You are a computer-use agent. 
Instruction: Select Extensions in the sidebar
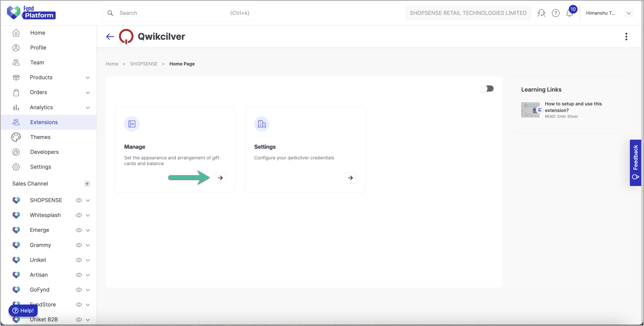click(x=49, y=122)
